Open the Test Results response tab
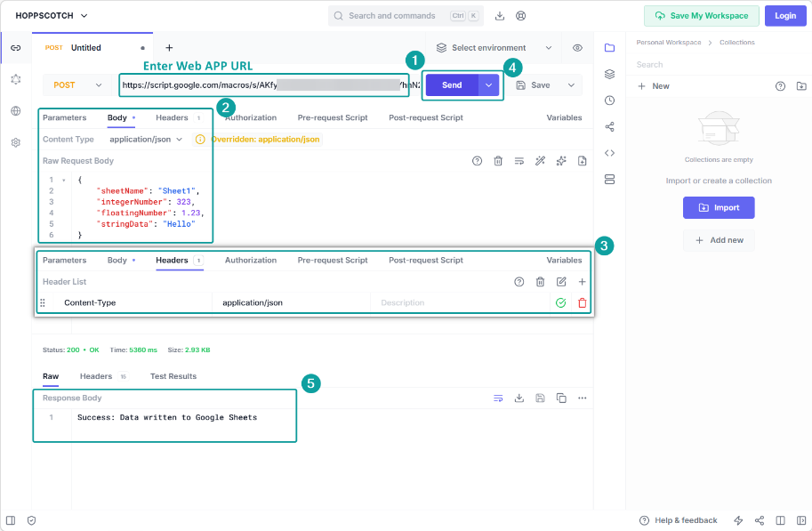812x531 pixels. coord(173,376)
